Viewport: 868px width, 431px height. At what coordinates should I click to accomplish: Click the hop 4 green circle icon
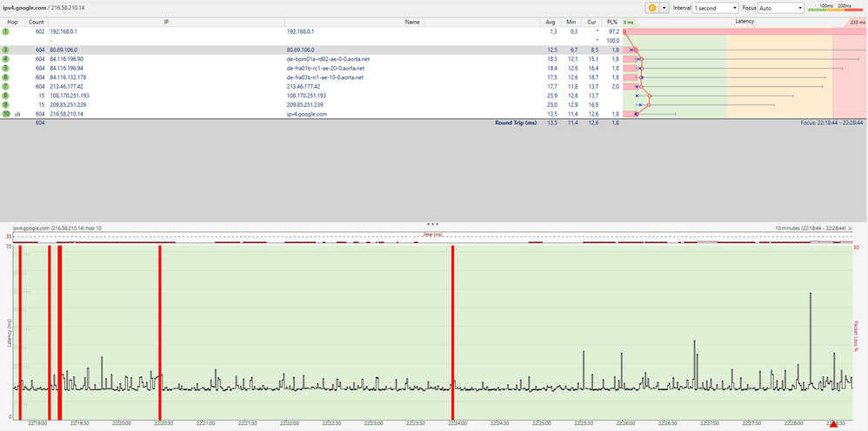point(5,58)
